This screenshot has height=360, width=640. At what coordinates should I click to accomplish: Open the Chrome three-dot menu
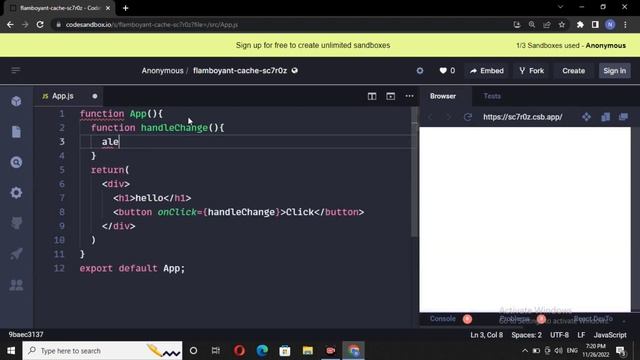625,25
